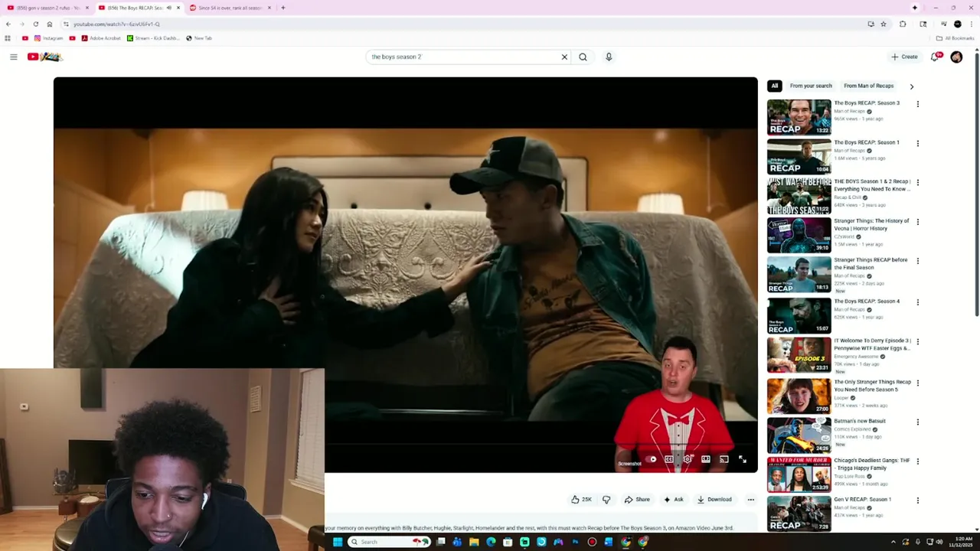This screenshot has width=980, height=551.
Task: Open the taskbar clock showing 1:20 AM
Action: coord(960,542)
